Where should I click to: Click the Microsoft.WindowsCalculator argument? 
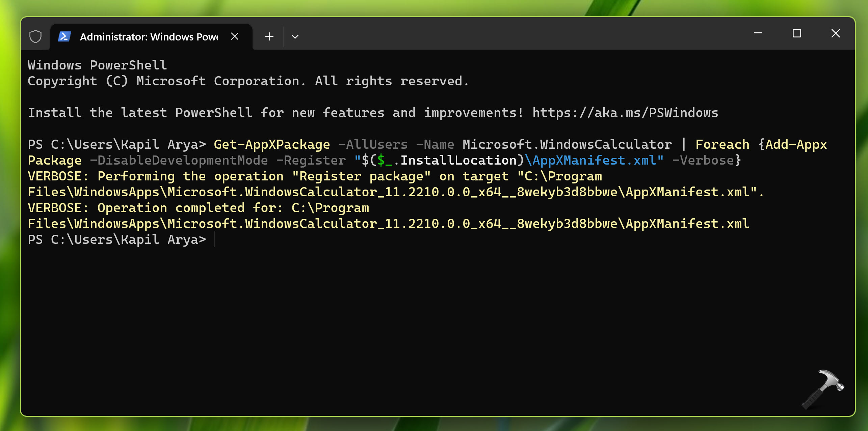click(567, 144)
